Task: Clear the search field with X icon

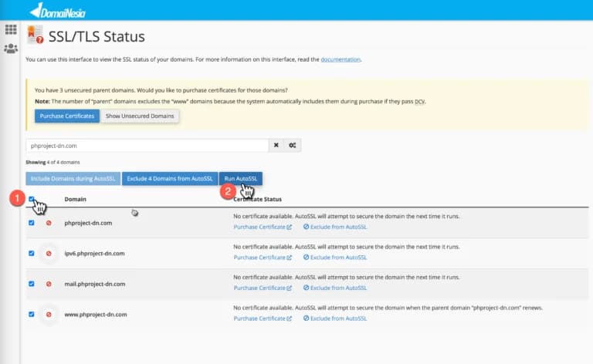Action: coord(276,145)
